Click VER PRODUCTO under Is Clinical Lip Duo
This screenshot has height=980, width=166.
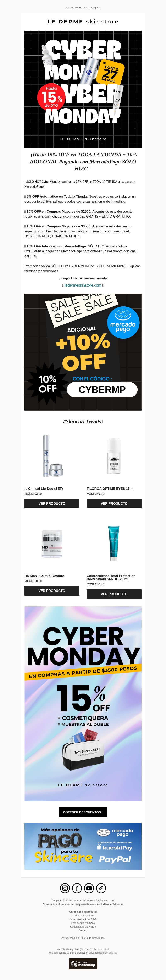(52, 503)
